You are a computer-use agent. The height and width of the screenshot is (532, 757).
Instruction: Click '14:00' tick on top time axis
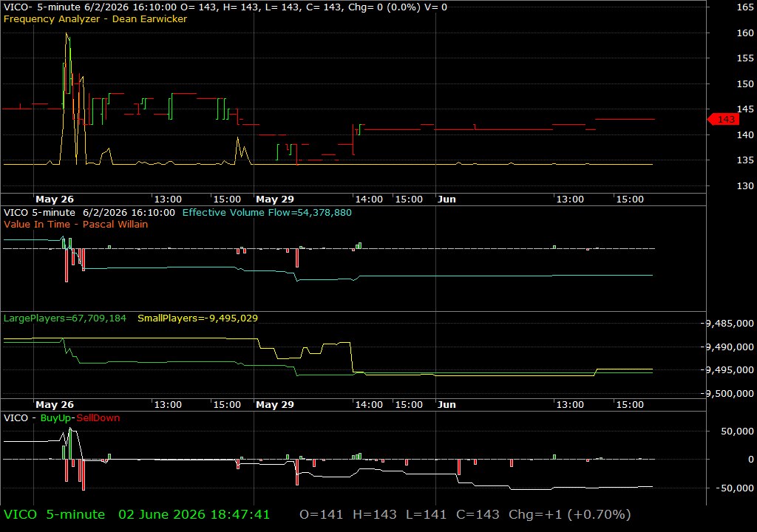(x=369, y=199)
